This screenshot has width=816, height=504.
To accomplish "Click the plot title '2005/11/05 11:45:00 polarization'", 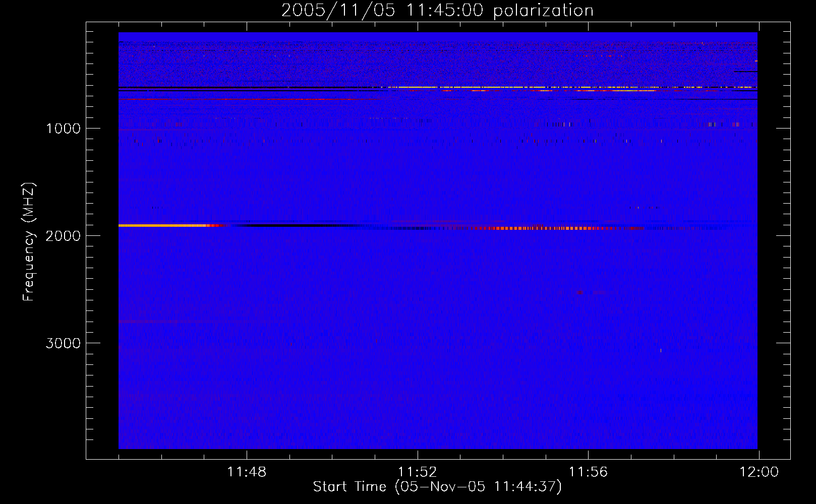I will (437, 10).
